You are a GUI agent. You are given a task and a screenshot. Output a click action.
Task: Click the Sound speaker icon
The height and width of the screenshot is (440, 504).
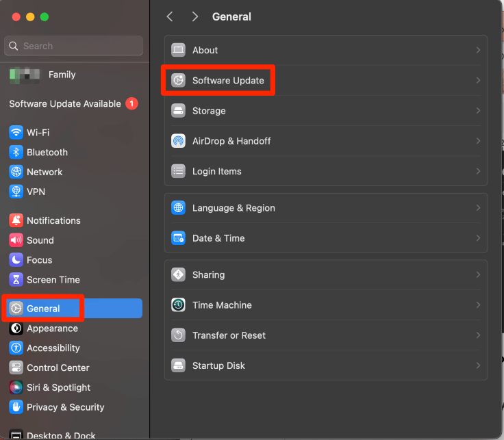(x=16, y=240)
